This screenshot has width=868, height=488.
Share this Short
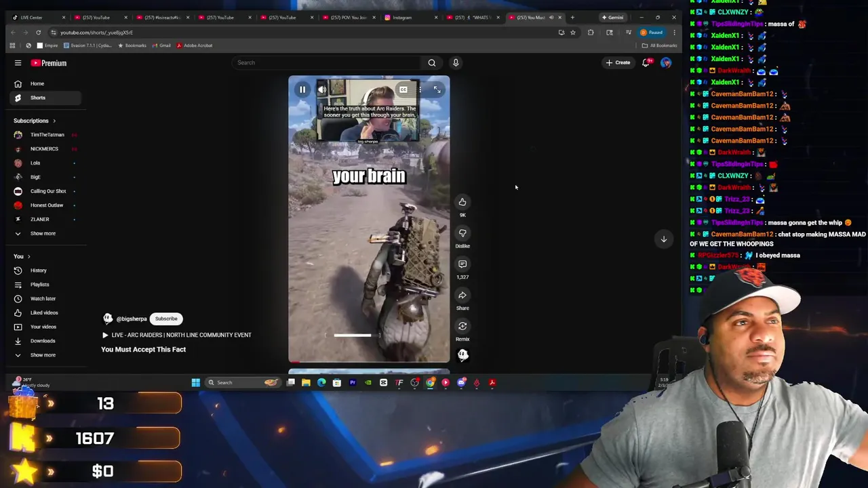(462, 296)
